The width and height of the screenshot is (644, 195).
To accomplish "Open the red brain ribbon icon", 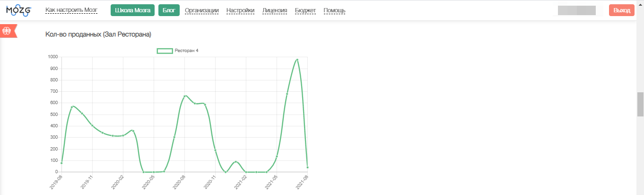I will pos(7,31).
